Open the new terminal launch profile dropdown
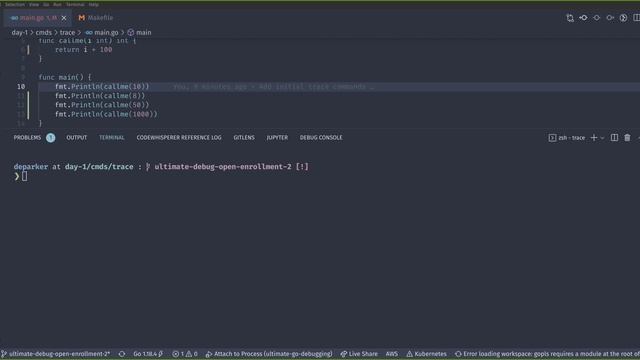640x360 pixels. pos(602,138)
